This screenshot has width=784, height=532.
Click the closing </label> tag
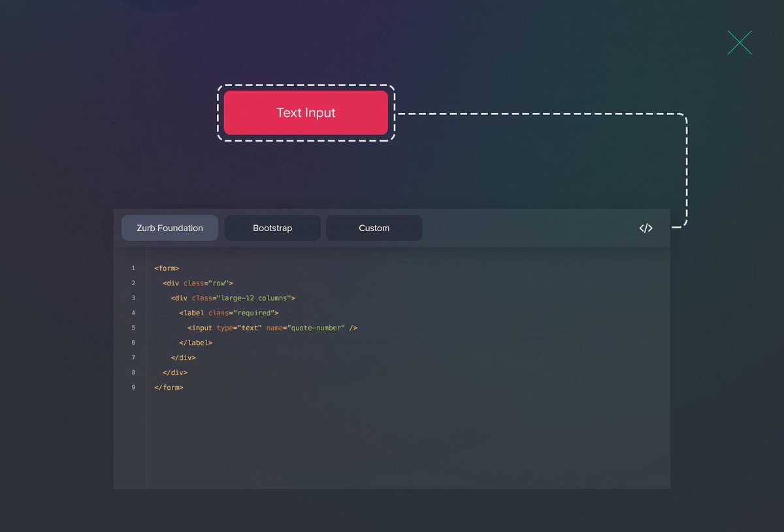tap(196, 343)
